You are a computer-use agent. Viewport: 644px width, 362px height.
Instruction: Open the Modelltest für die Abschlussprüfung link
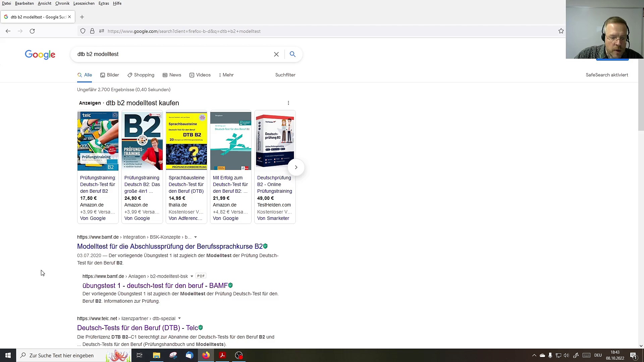pyautogui.click(x=170, y=246)
